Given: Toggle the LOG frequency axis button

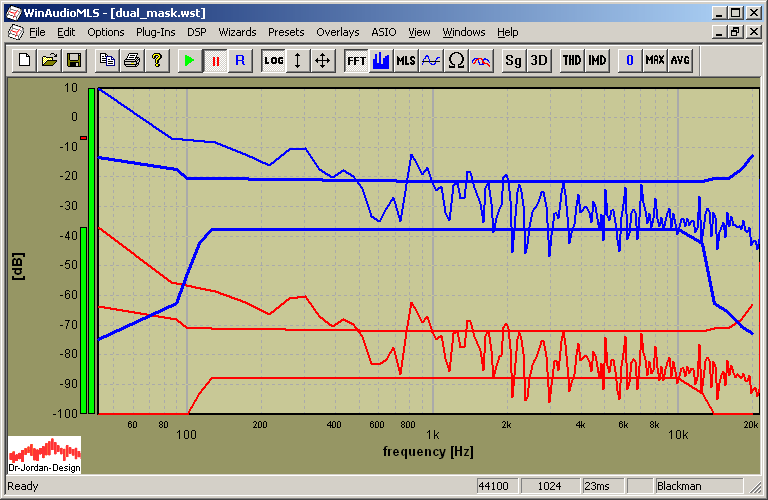Looking at the screenshot, I should [x=273, y=60].
